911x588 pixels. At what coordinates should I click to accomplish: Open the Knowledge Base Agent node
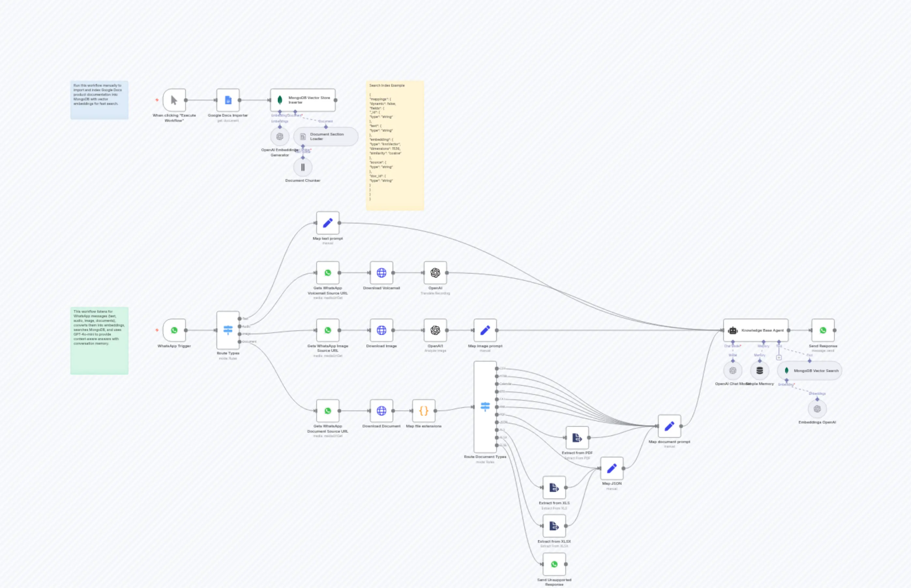pyautogui.click(x=756, y=331)
